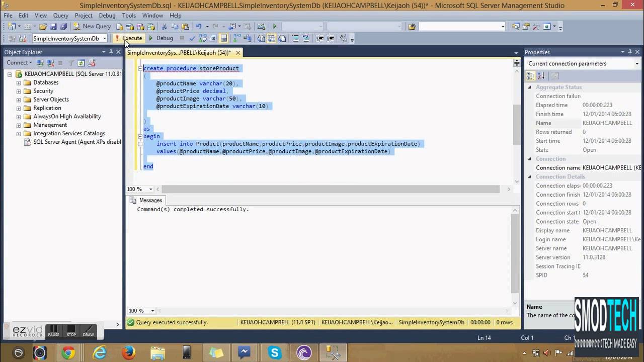Viewport: 644px width, 362px height.
Task: Toggle Alphabetical sort in Properties
Action: 541,76
